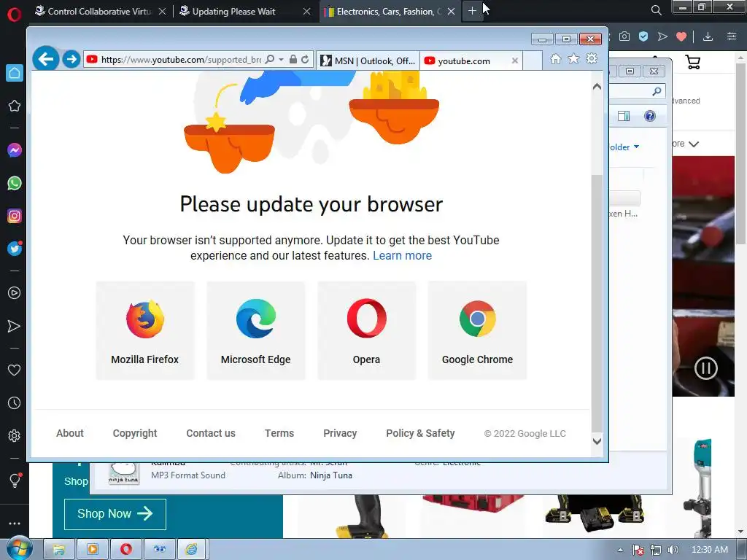Open the Windows Start button
This screenshot has width=747, height=560.
19,548
